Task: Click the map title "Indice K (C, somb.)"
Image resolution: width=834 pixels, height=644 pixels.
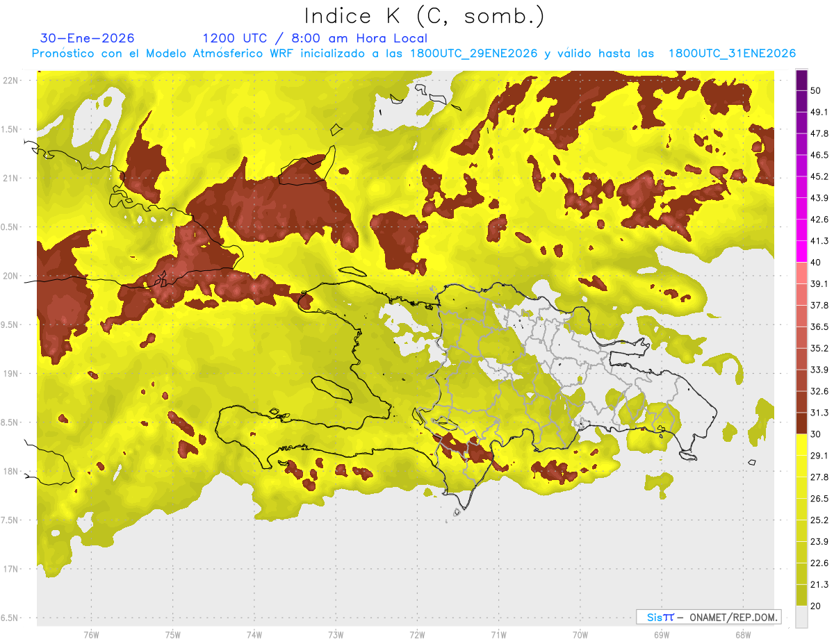Action: point(425,16)
